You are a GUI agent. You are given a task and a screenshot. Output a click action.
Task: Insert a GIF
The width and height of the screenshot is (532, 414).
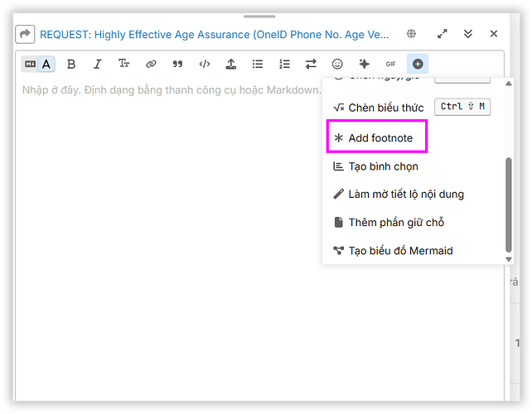[390, 64]
